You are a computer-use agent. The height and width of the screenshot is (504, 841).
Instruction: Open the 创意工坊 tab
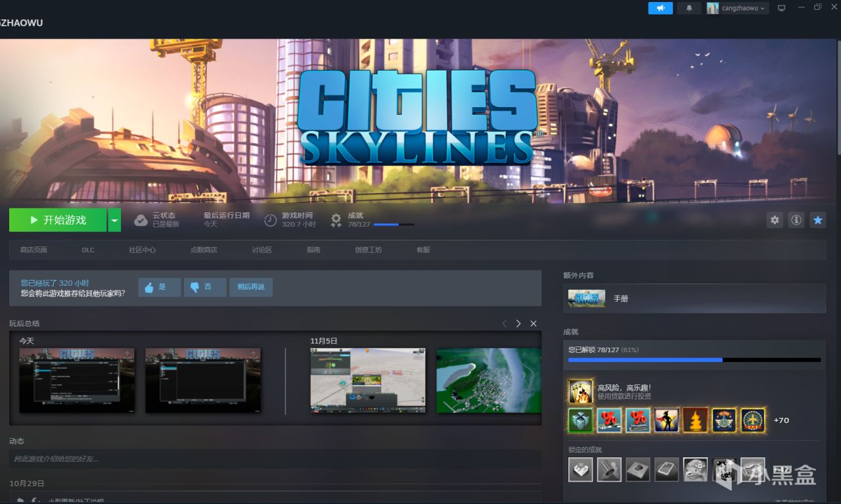pyautogui.click(x=368, y=250)
